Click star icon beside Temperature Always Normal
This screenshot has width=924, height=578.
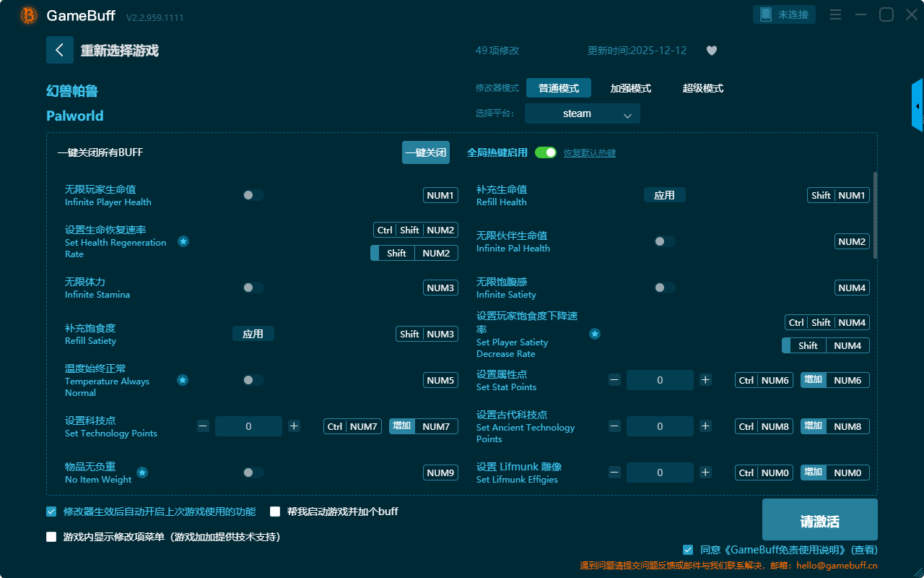pos(183,380)
